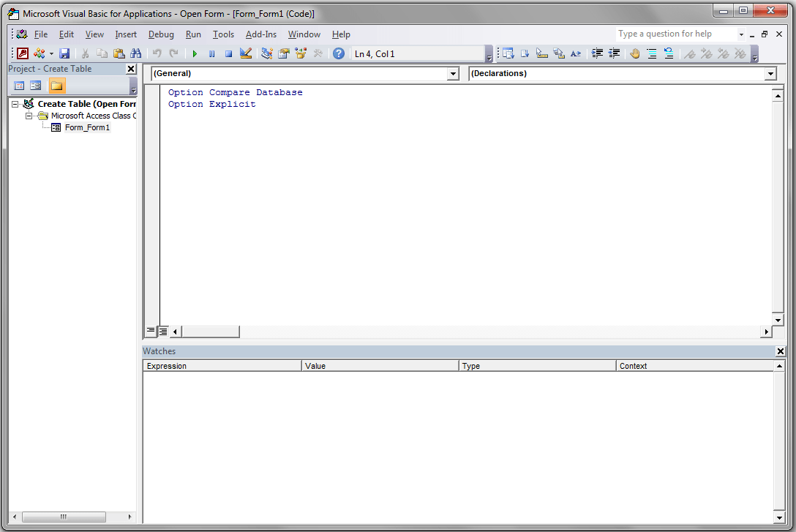This screenshot has width=796, height=532.
Task: Open the Tools menu
Action: coord(223,34)
